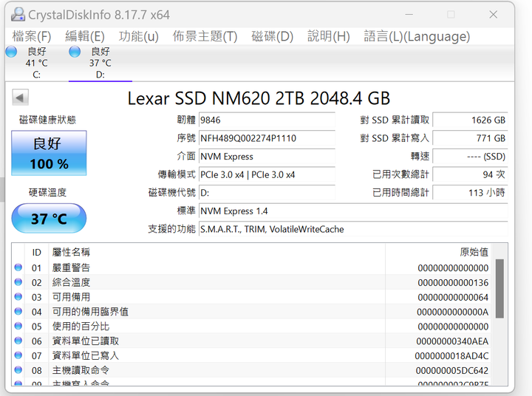
Task: Click the ID column header
Action: tap(37, 252)
